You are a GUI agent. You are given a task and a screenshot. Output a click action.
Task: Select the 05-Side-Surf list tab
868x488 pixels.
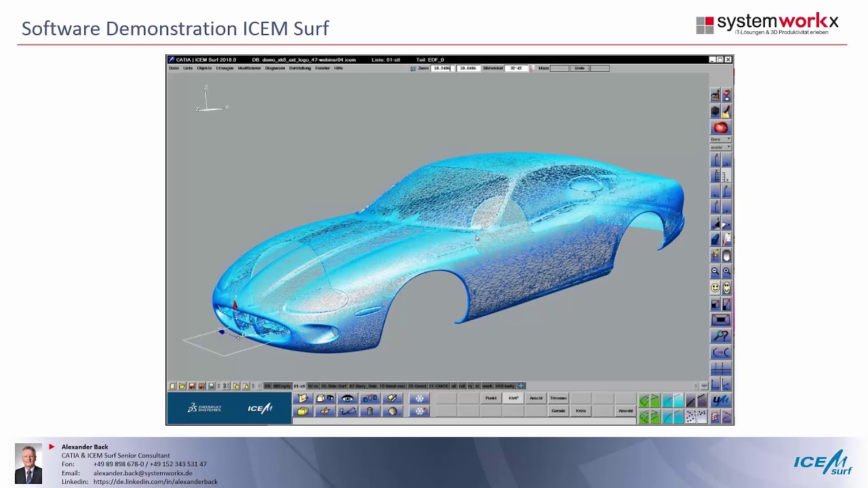point(333,386)
